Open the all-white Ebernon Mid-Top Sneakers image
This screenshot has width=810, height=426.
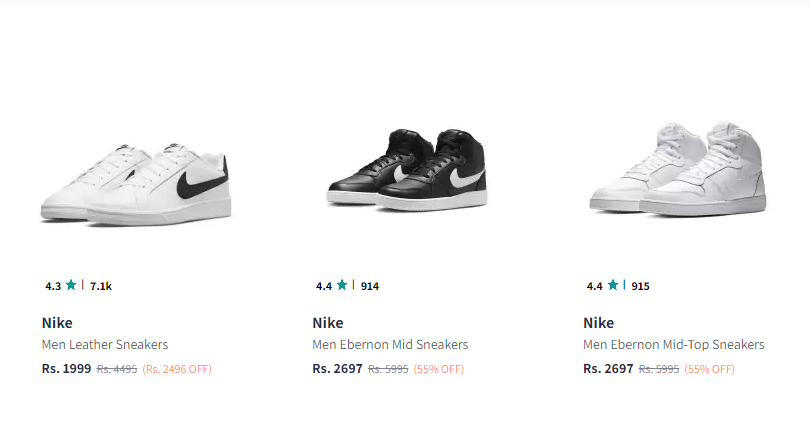678,169
